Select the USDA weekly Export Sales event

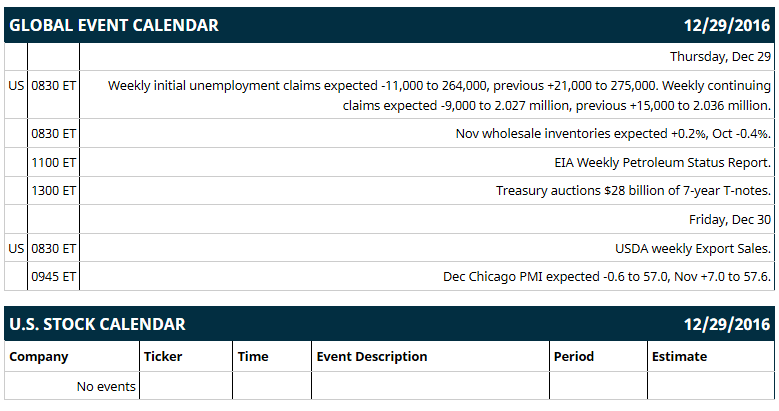(x=693, y=248)
